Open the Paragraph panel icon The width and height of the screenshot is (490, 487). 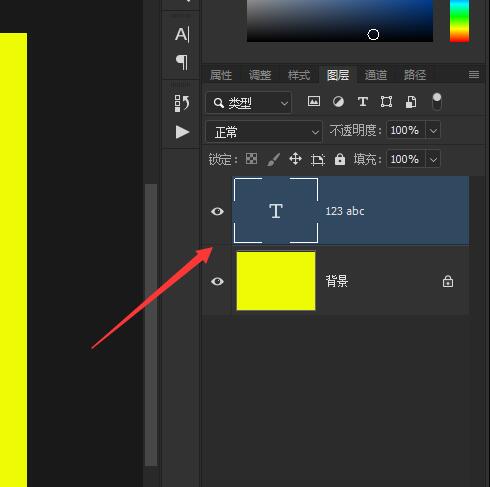[182, 62]
